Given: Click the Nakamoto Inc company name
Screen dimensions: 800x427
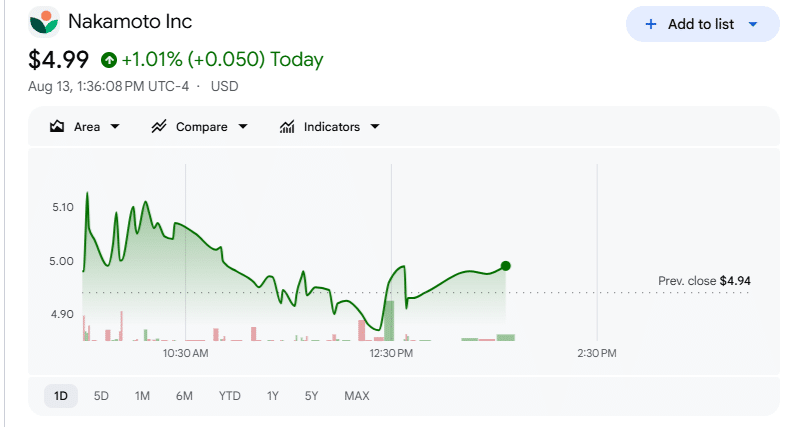Looking at the screenshot, I should [x=130, y=21].
